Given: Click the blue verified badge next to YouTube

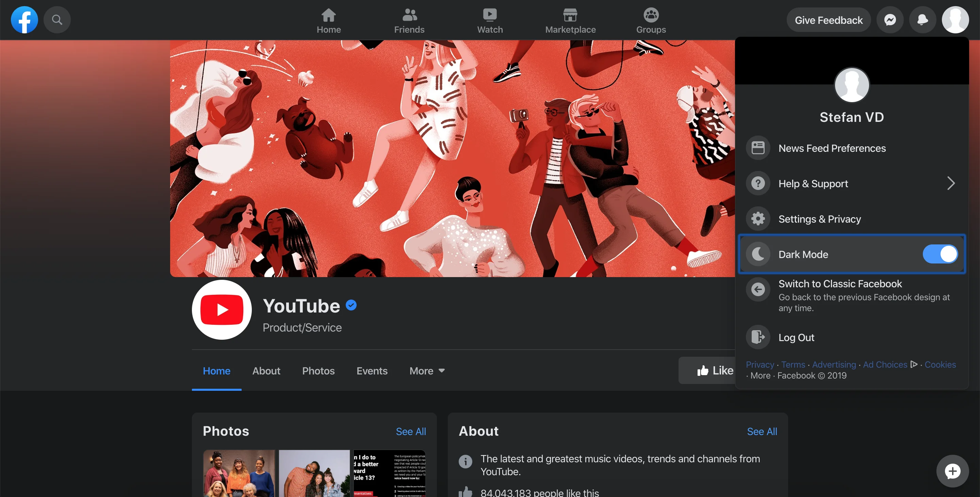Looking at the screenshot, I should [351, 305].
